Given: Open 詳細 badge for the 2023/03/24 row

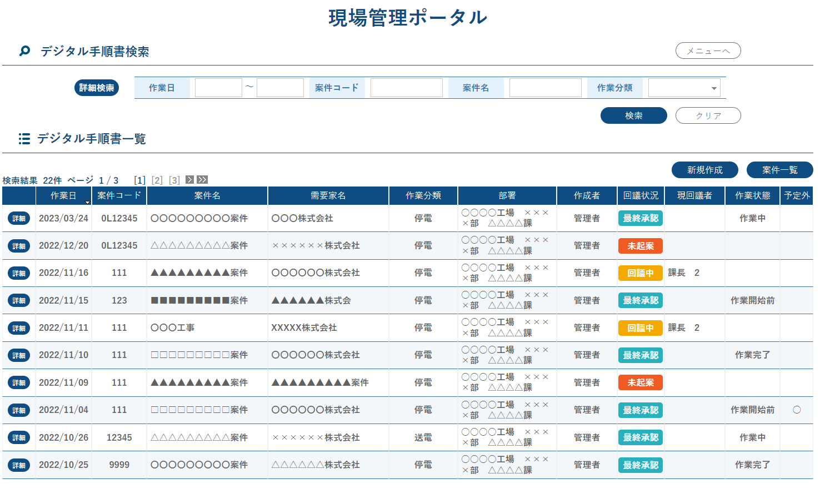Looking at the screenshot, I should point(19,219).
